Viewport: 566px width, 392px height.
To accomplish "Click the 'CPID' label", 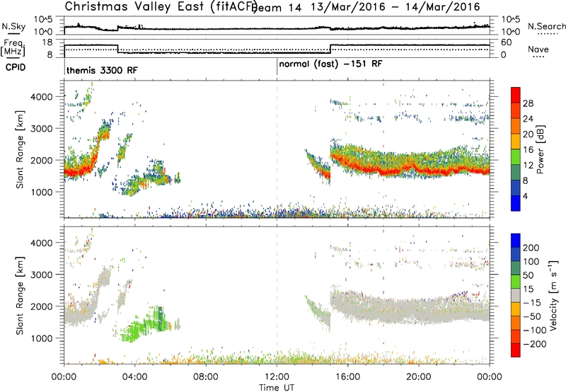I will (16, 67).
